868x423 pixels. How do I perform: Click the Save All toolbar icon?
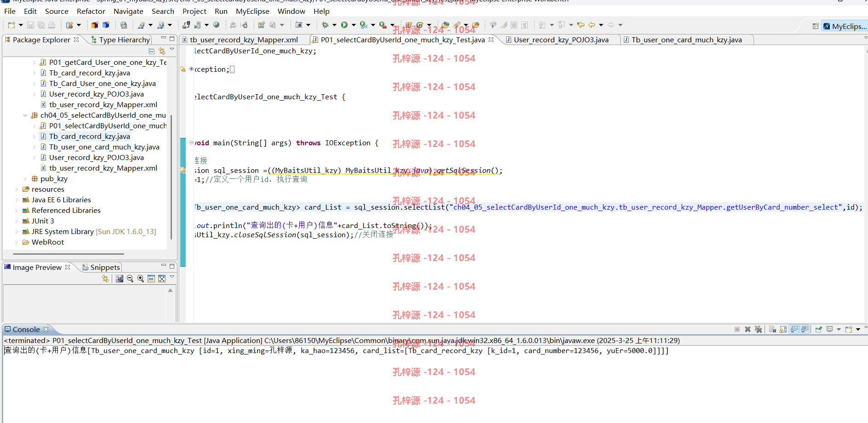[x=41, y=25]
